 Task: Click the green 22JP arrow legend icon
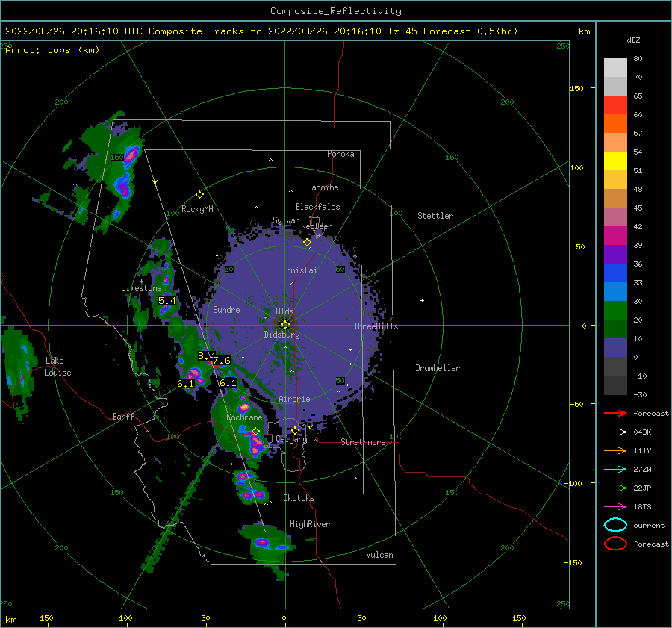[615, 488]
